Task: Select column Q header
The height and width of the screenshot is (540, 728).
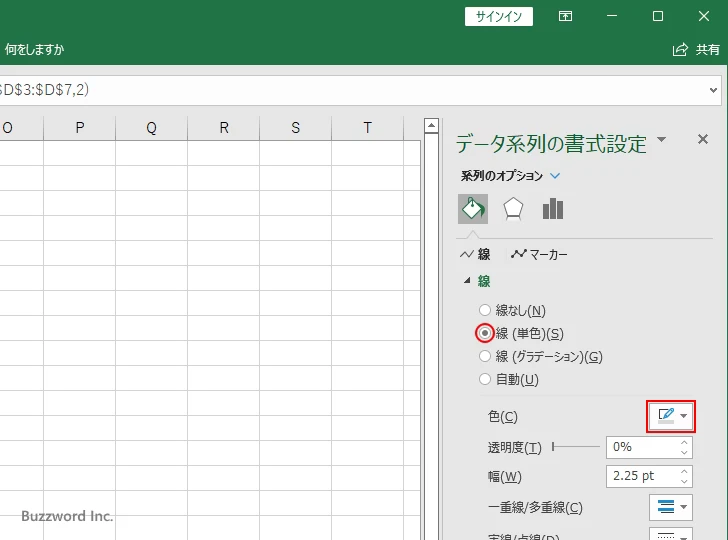Action: [151, 128]
